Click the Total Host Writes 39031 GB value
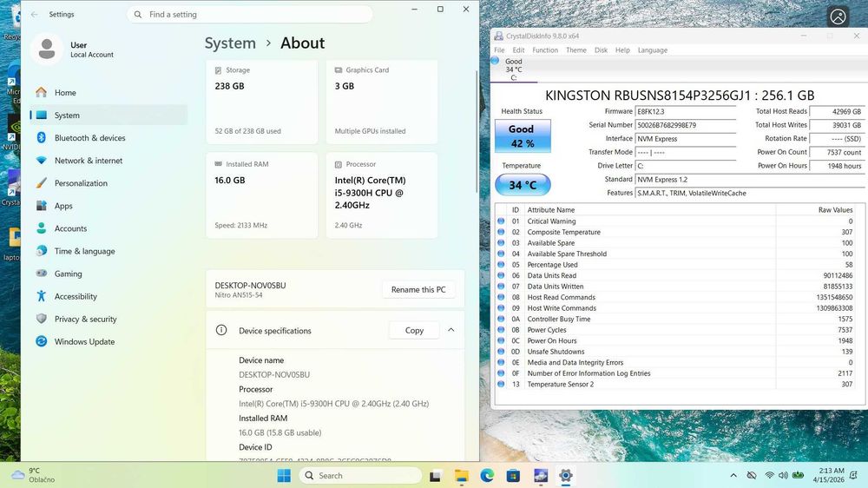Screen dimensions: 868x488 [837, 125]
